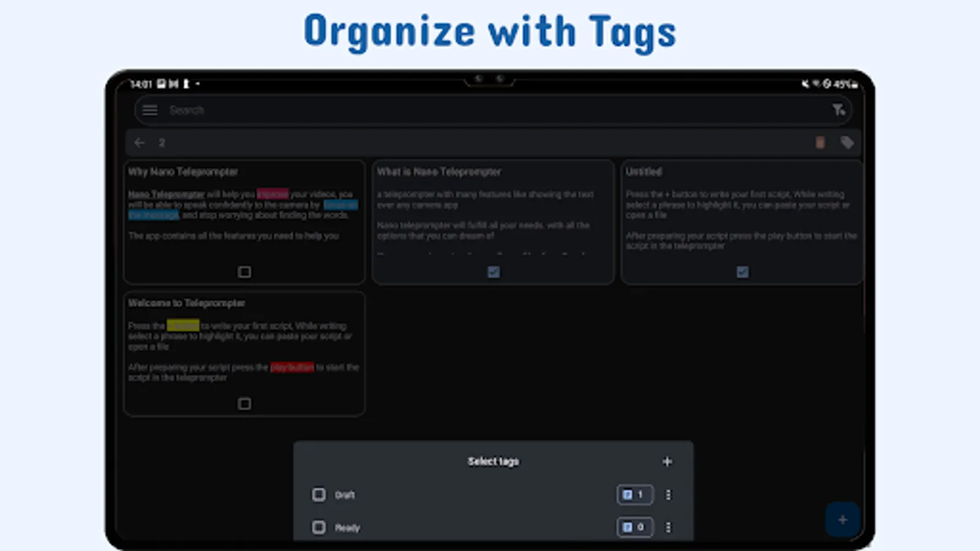The width and height of the screenshot is (980, 551).
Task: Tick the Ready tag checkbox
Action: click(x=319, y=527)
